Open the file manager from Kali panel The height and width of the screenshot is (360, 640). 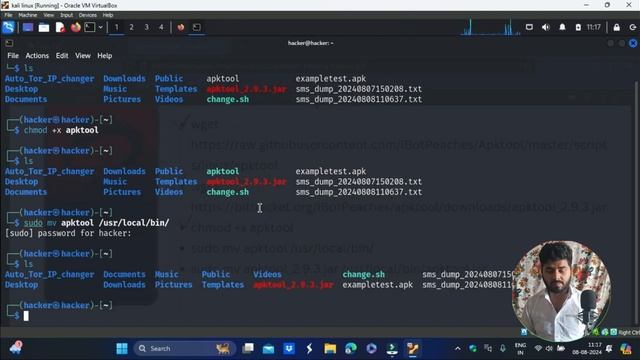point(44,27)
